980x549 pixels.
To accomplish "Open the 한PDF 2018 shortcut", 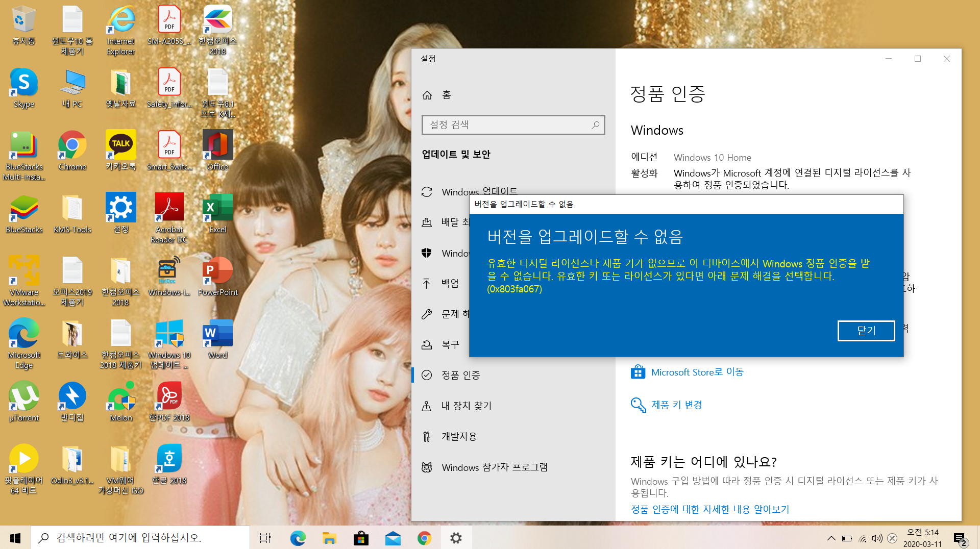I will pyautogui.click(x=169, y=402).
